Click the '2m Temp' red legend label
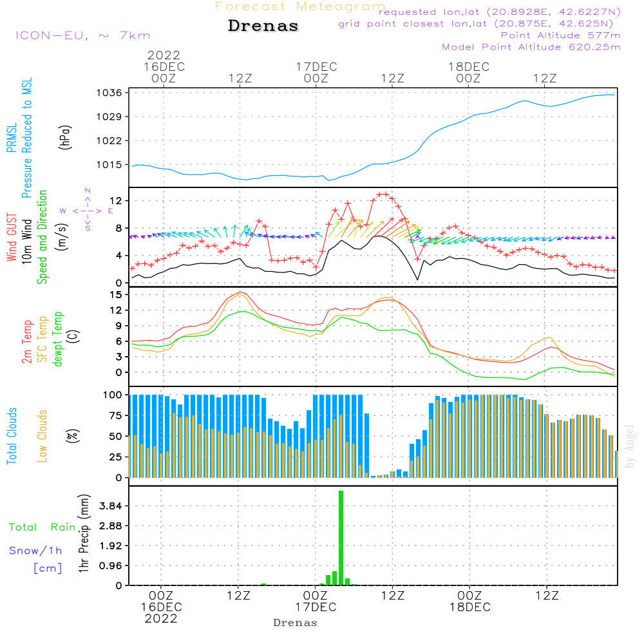 click(x=26, y=342)
